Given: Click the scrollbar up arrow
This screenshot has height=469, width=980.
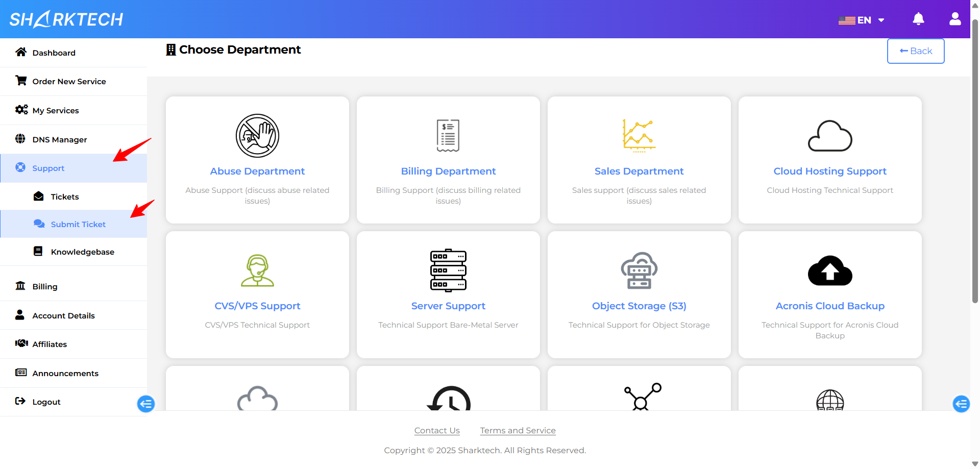Looking at the screenshot, I should (975, 5).
